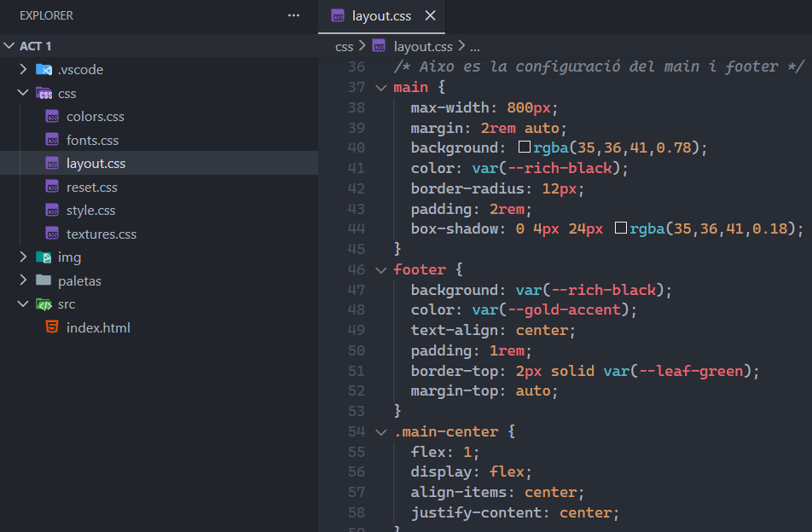Click the css folder icon in explorer

(43, 94)
